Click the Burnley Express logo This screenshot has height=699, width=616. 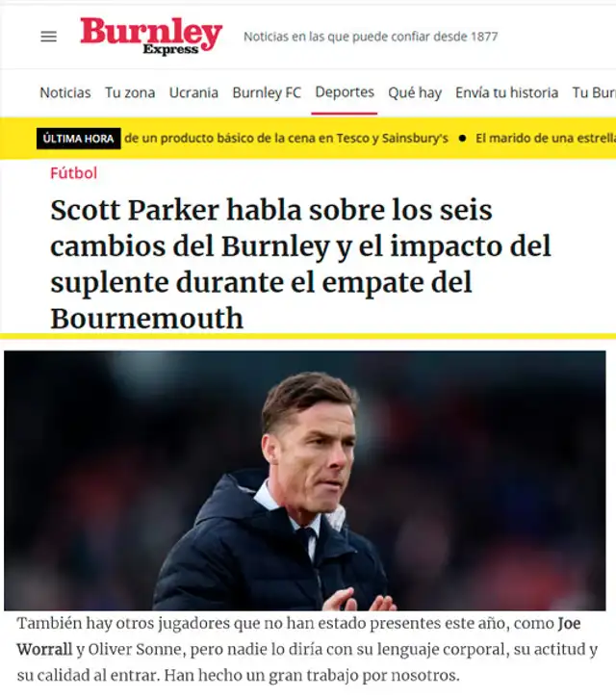tap(151, 36)
